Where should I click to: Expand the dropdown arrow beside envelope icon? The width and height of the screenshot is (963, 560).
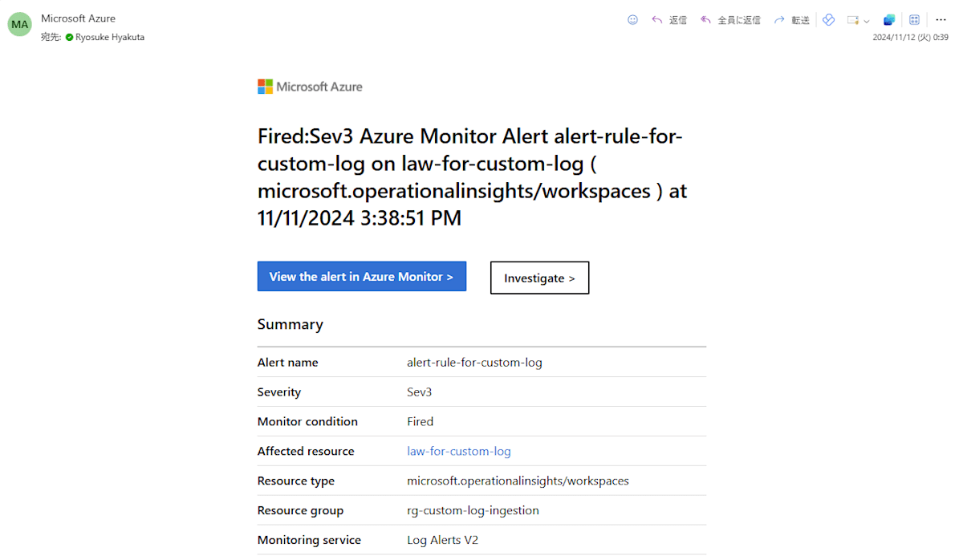[x=867, y=21]
